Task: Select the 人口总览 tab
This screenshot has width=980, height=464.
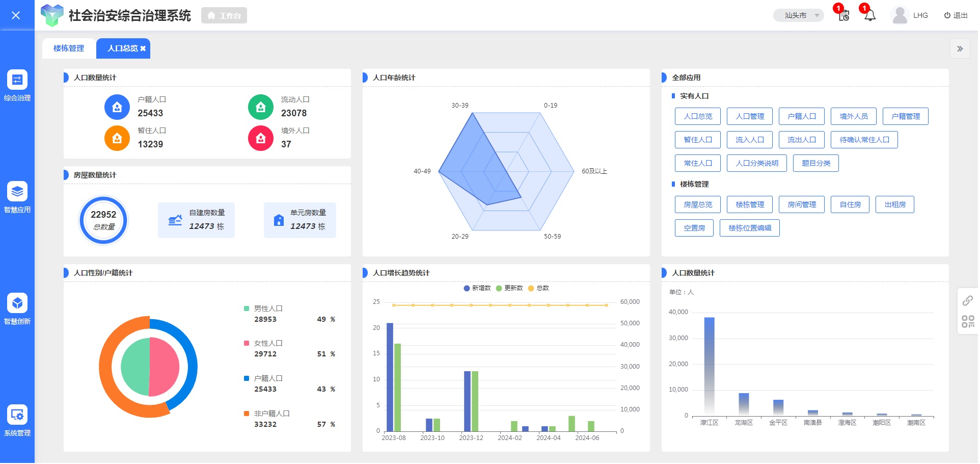Action: pos(122,48)
